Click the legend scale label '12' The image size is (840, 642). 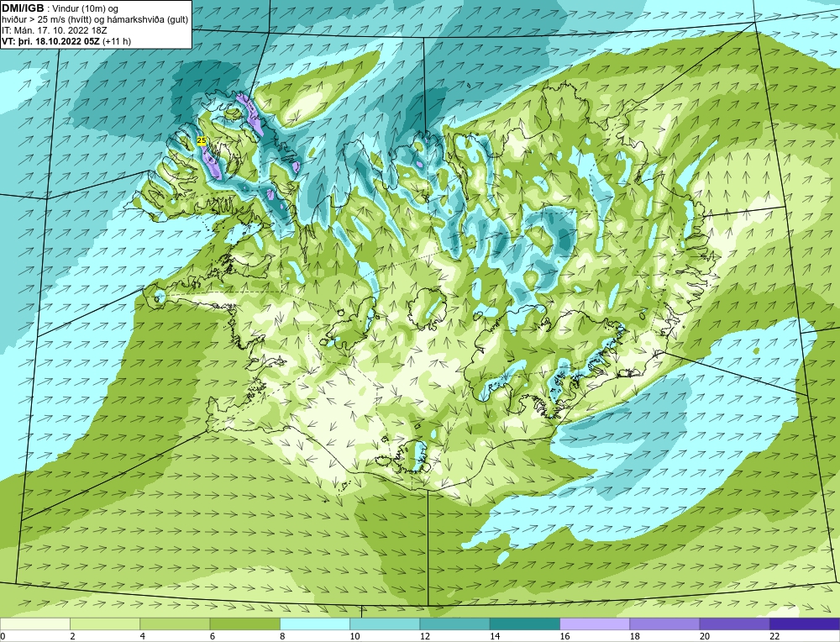pyautogui.click(x=425, y=636)
